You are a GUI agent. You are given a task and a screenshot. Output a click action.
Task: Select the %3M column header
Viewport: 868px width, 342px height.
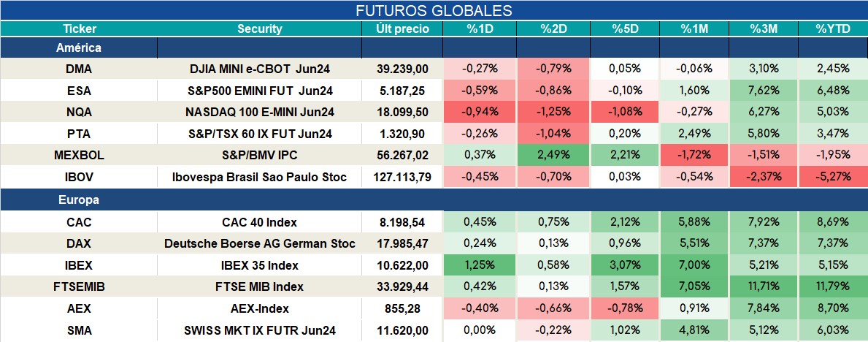(x=764, y=29)
